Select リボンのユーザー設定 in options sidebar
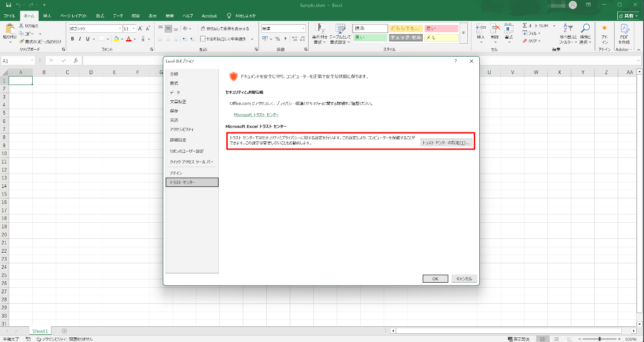 pyautogui.click(x=192, y=151)
